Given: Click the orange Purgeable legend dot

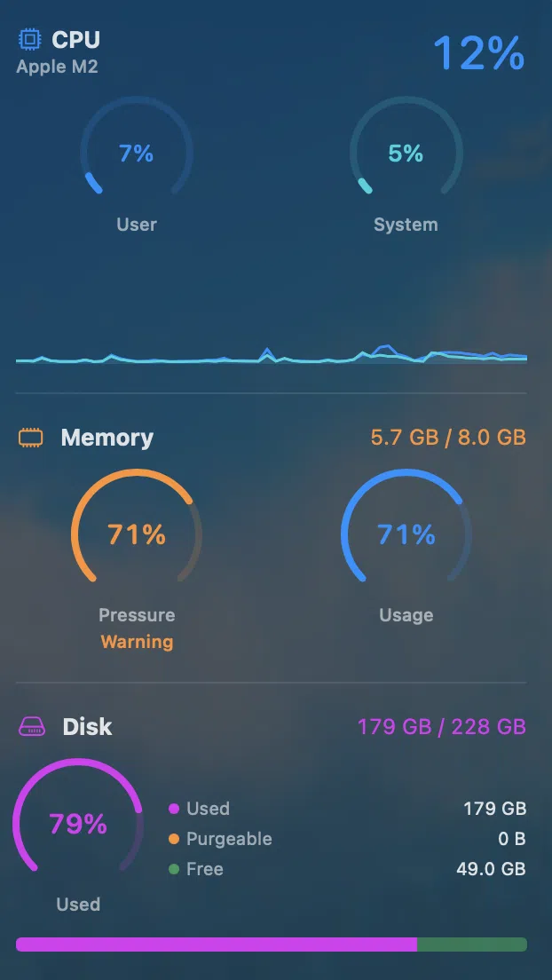Looking at the screenshot, I should [174, 839].
